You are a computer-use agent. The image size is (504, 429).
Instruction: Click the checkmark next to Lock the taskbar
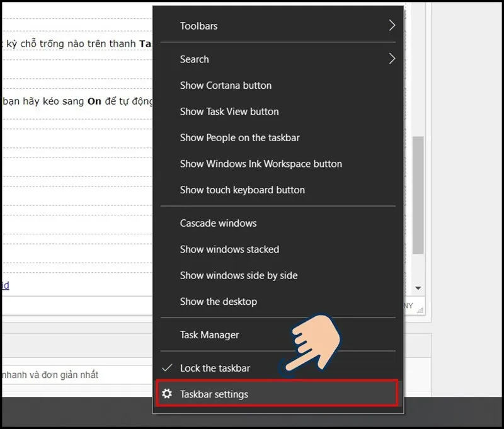coord(167,368)
